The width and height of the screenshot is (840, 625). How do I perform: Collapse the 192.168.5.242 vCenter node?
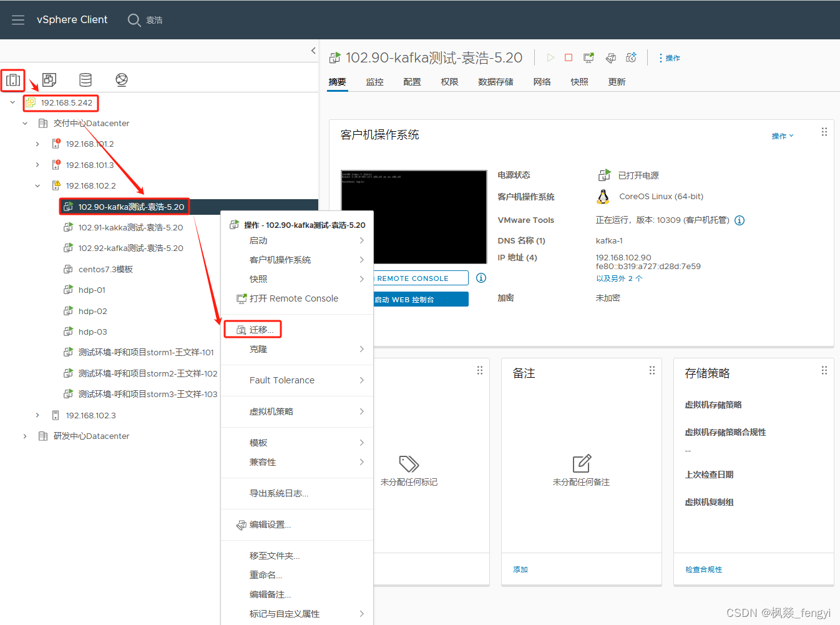coord(12,102)
